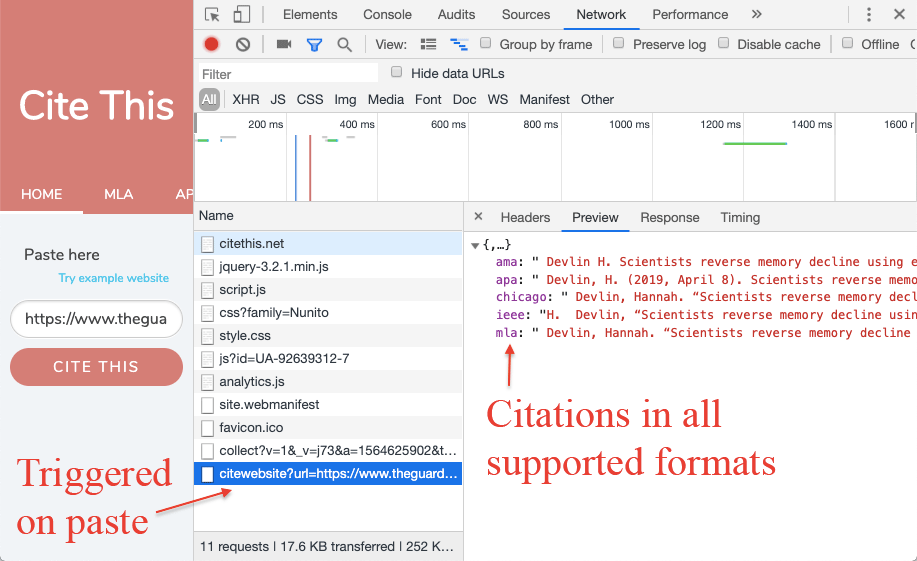
Task: Tick the Offline checkbox
Action: 847,43
